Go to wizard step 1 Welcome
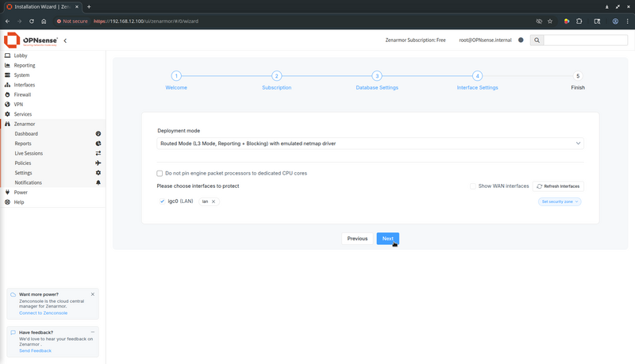This screenshot has width=635, height=364. pos(176,76)
